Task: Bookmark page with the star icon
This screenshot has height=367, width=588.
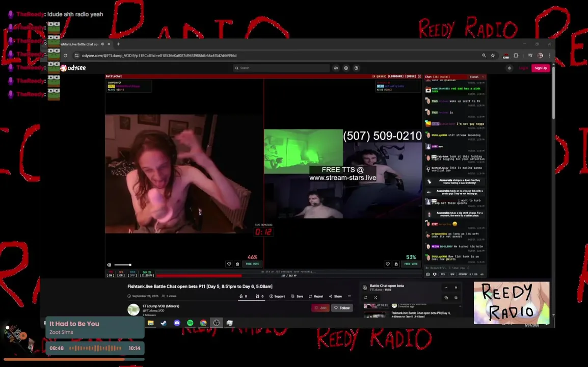Action: pos(493,56)
